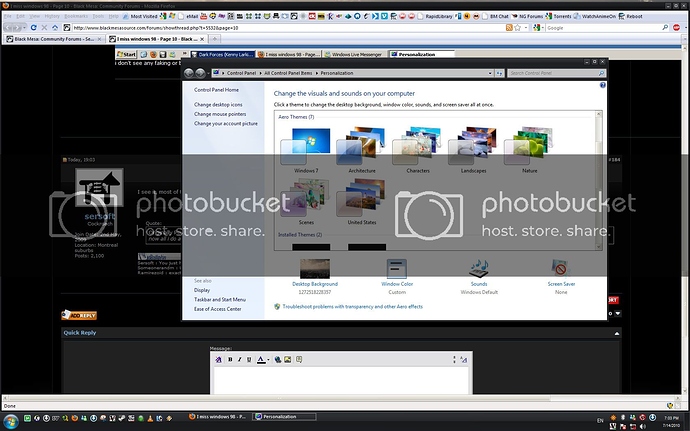The width and height of the screenshot is (690, 431).
Task: Open Firefox's Bookmarks menu
Action: [76, 16]
